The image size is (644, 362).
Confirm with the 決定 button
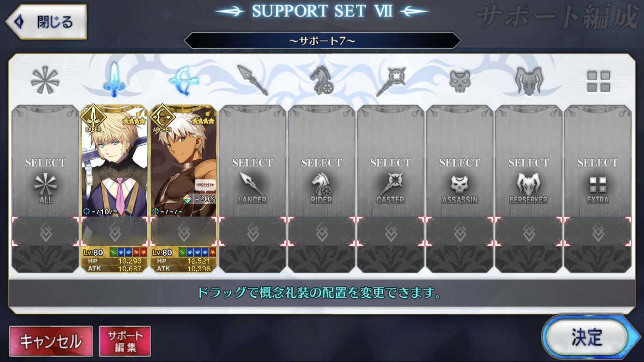click(x=588, y=337)
